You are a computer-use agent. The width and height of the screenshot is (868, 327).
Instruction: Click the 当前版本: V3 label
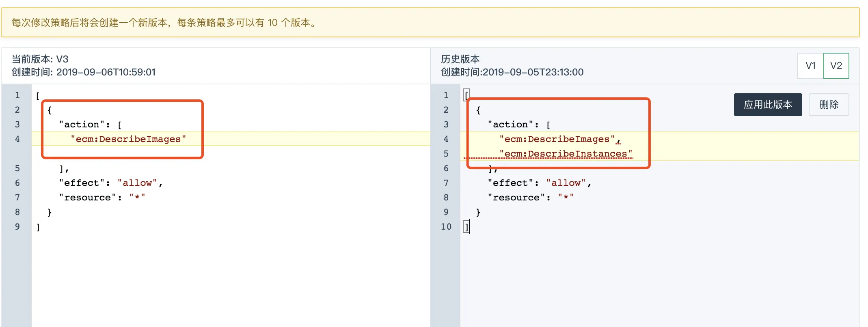pyautogui.click(x=40, y=59)
